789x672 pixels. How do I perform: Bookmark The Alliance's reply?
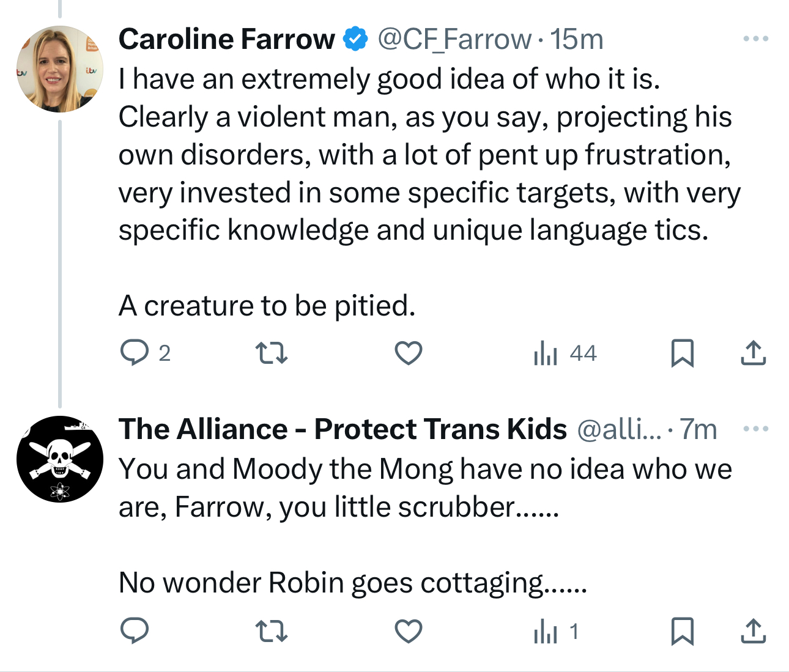pyautogui.click(x=682, y=631)
